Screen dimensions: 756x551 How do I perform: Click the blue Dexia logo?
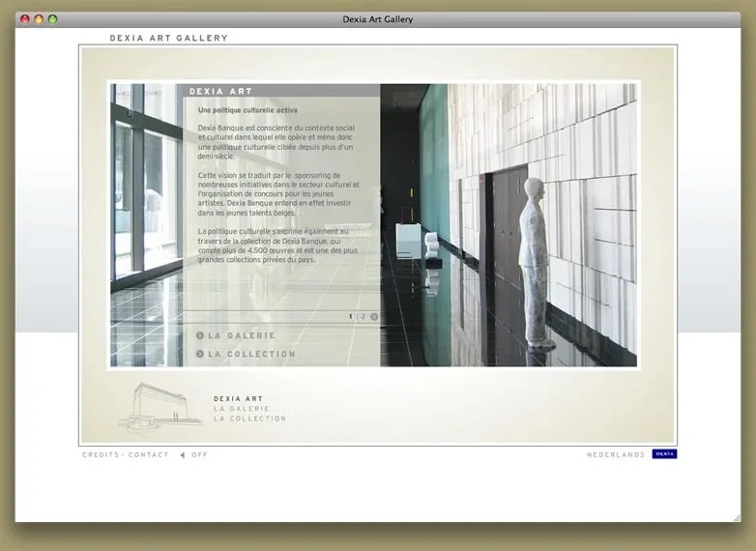pos(664,453)
